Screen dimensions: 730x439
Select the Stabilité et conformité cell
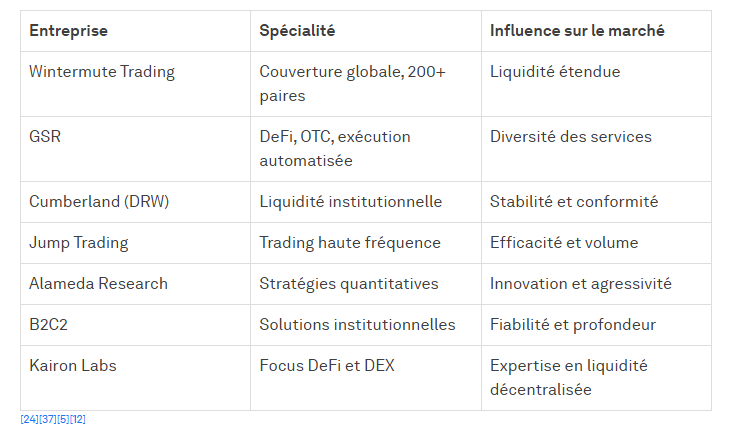pyautogui.click(x=574, y=202)
